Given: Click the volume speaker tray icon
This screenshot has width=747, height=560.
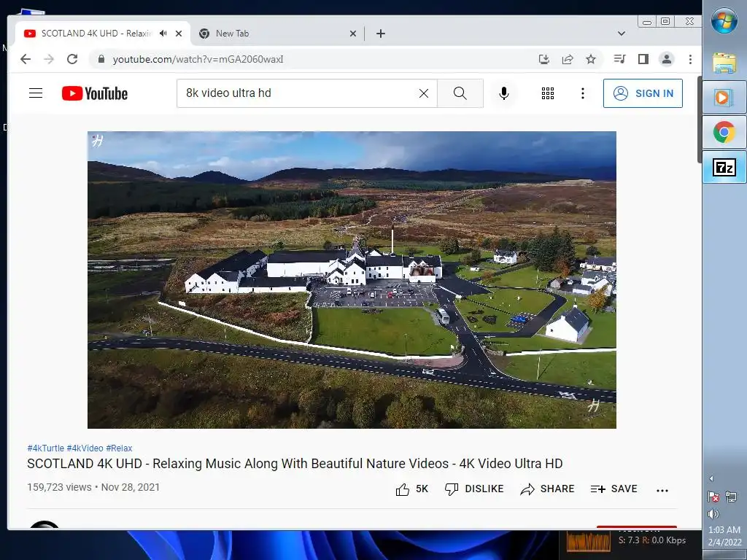Looking at the screenshot, I should (x=713, y=513).
